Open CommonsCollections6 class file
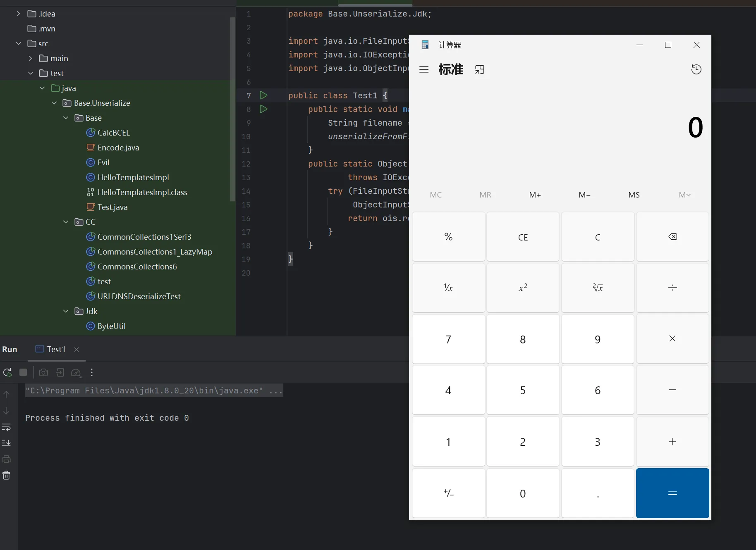Screen dimensions: 756x550 tap(137, 267)
